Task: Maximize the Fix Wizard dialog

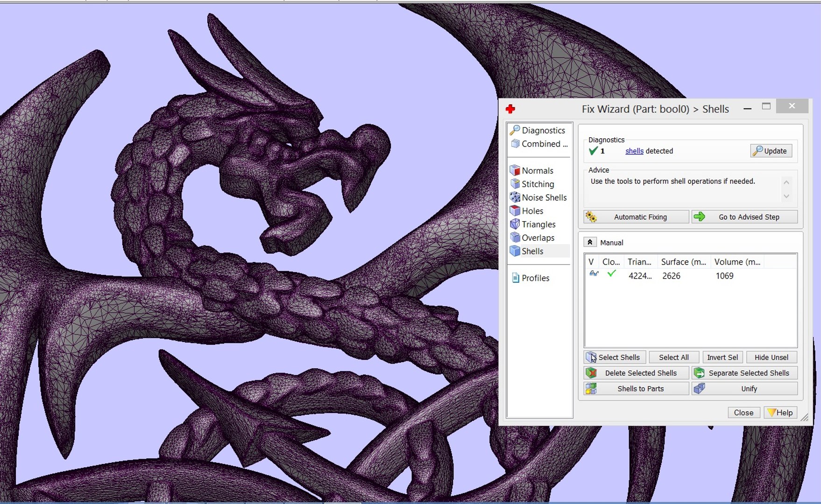Action: [766, 106]
